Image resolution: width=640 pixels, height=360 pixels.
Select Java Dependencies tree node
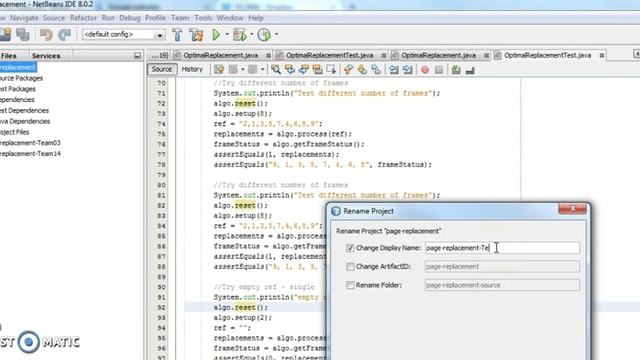point(25,121)
